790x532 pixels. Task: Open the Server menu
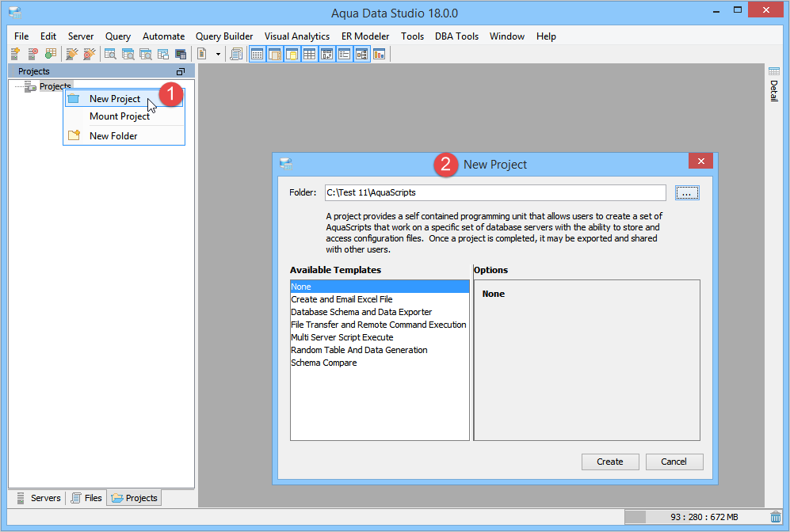point(81,36)
